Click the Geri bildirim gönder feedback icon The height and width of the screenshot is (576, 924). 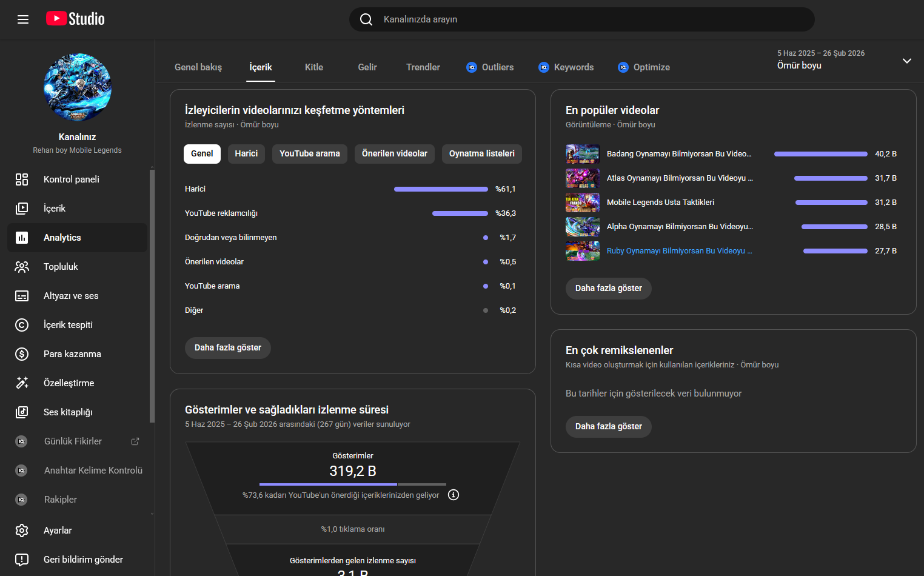click(x=22, y=560)
